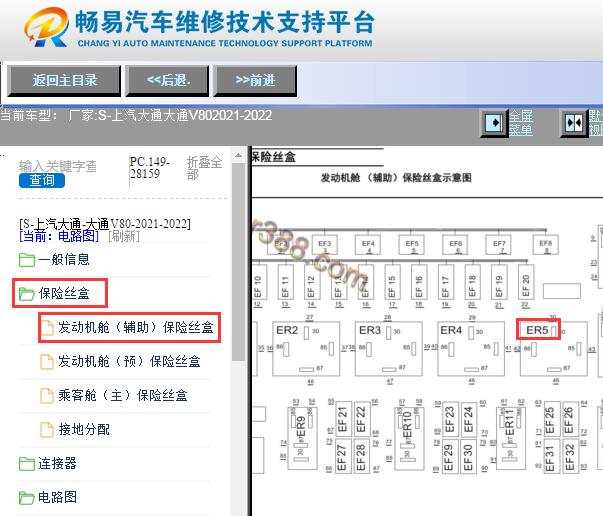Image resolution: width=603 pixels, height=516 pixels.
Task: Click the 乘客舱（主）保险丝盒 page icon
Action: pos(47,395)
